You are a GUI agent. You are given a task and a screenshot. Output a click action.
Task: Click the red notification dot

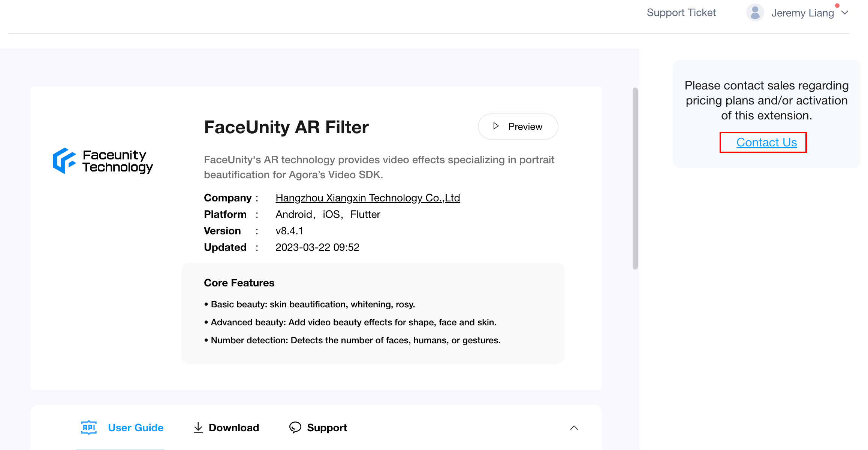pos(837,6)
